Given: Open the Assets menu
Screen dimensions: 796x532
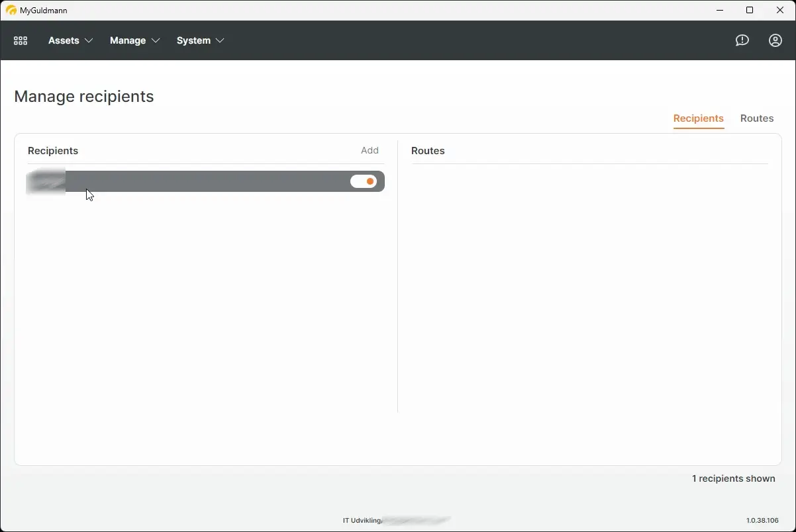Looking at the screenshot, I should coord(64,40).
